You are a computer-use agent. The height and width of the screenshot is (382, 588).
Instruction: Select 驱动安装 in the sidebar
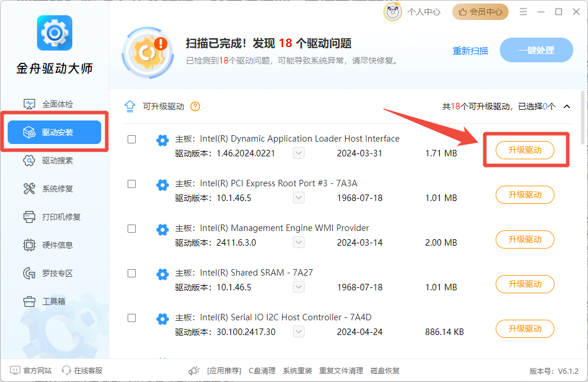(x=54, y=132)
